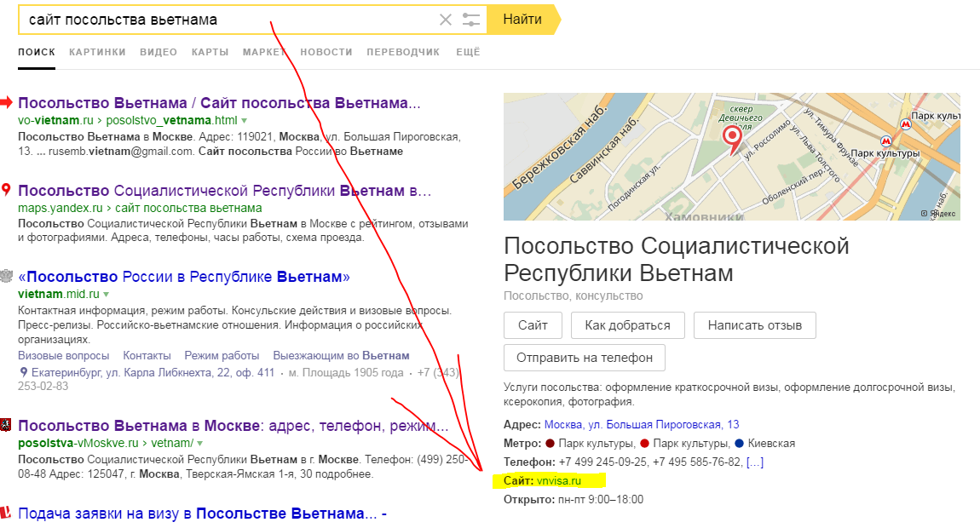Click the Сайт button in embassy card
Image resolution: width=980 pixels, height=528 pixels.
tap(533, 325)
